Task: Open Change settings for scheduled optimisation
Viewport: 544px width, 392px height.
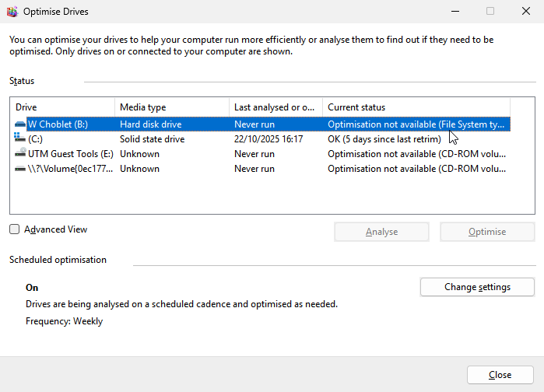Action: [x=477, y=287]
